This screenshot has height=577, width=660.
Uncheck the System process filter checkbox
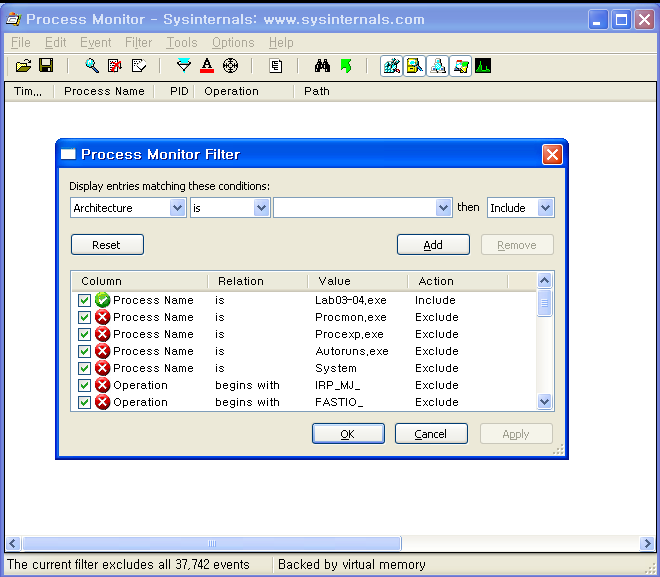tap(84, 369)
